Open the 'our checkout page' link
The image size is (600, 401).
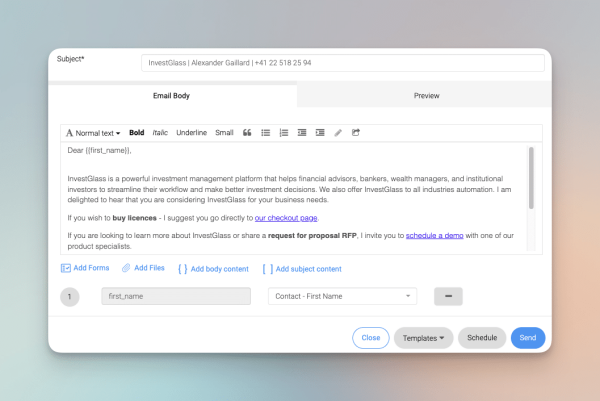point(286,218)
